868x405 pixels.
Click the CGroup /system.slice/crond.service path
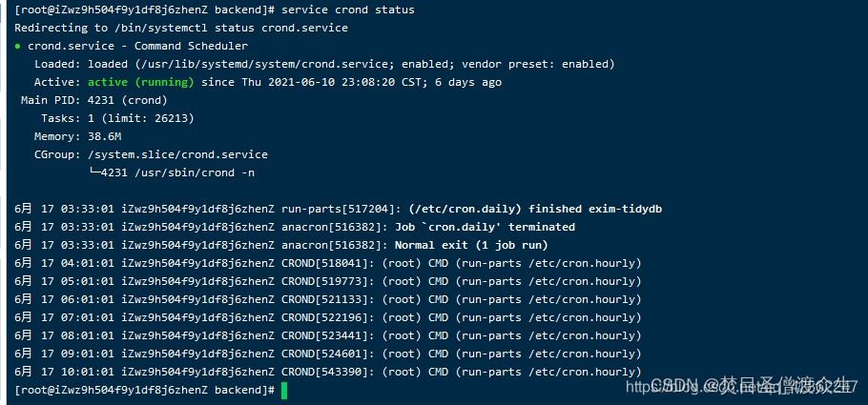[177, 154]
